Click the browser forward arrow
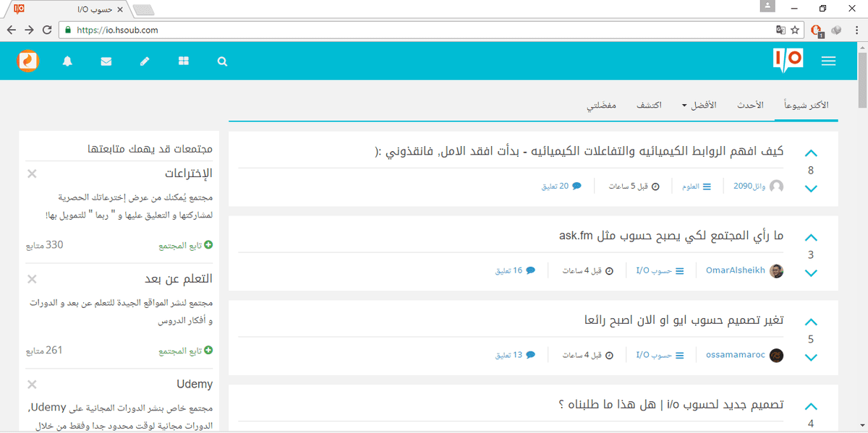Viewport: 868px width, 433px height. point(29,30)
